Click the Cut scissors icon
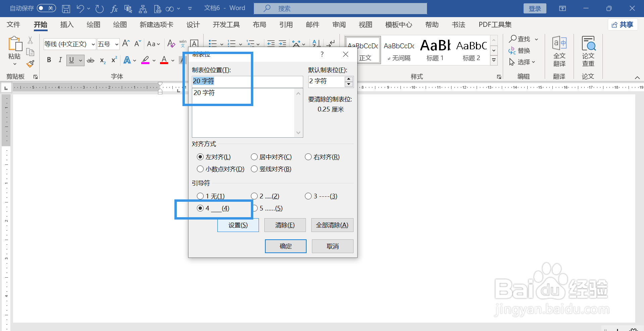The width and height of the screenshot is (644, 331). pyautogui.click(x=30, y=40)
